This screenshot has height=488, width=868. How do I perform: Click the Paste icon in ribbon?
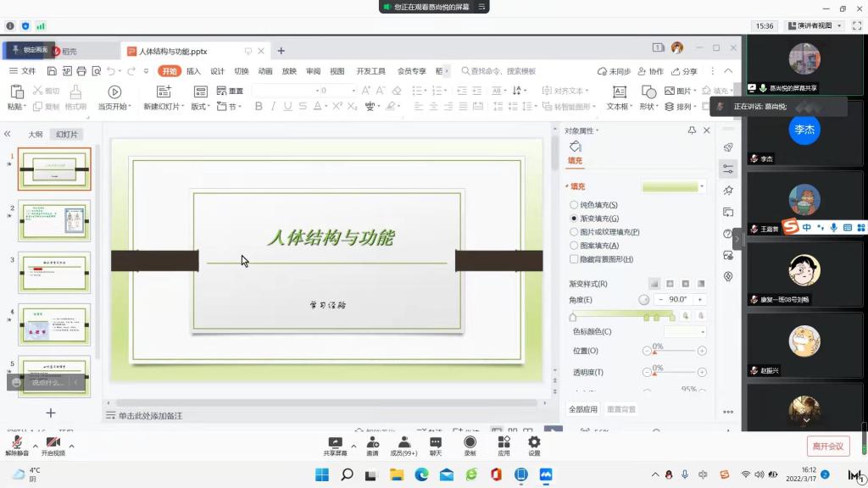pos(15,91)
